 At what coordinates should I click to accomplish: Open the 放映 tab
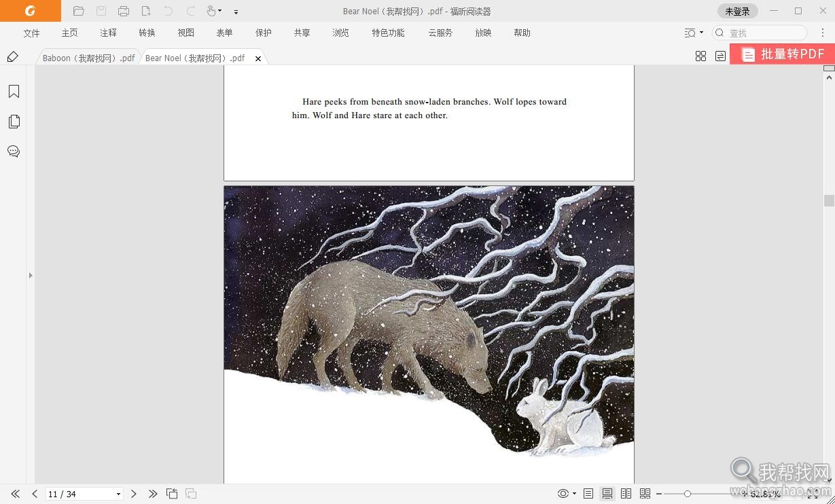point(483,33)
